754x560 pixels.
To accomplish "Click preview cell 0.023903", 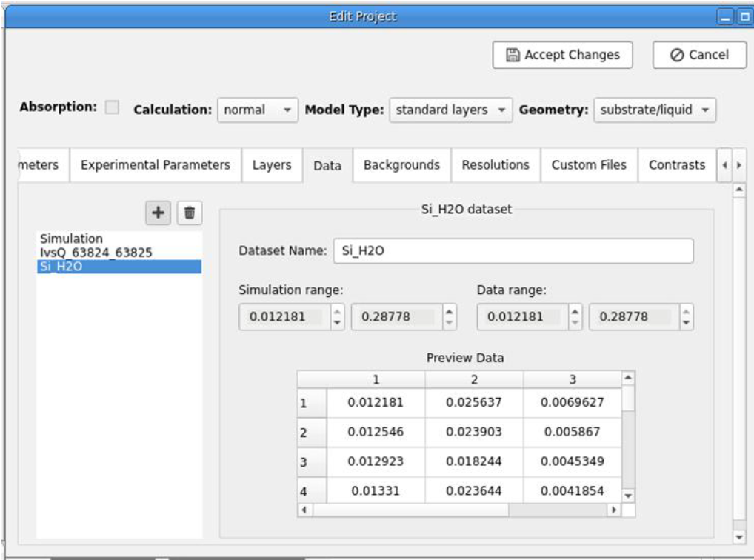I will [474, 432].
